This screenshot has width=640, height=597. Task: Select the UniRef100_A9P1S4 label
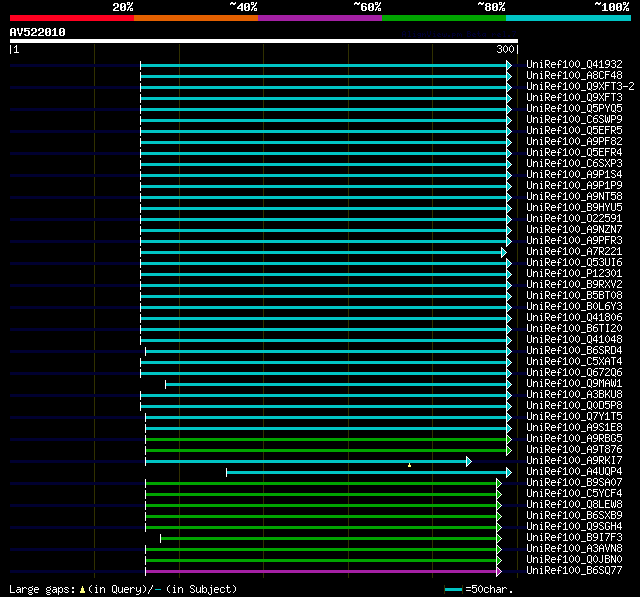point(574,175)
